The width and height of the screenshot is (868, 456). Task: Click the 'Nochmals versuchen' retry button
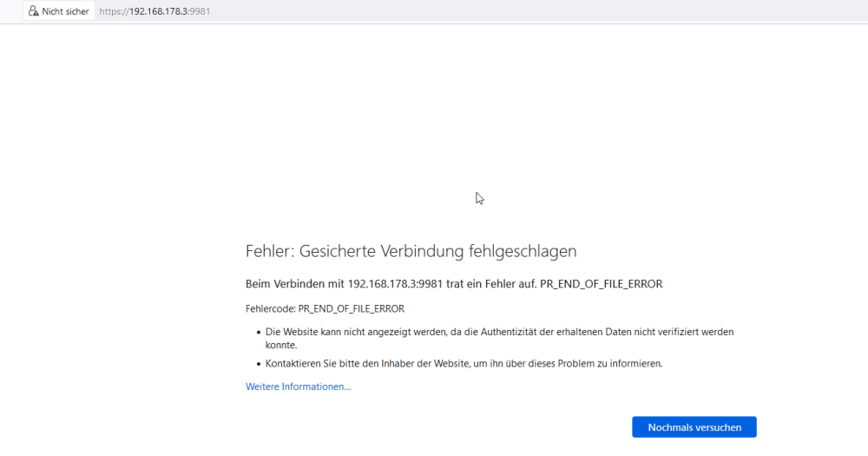(x=694, y=427)
